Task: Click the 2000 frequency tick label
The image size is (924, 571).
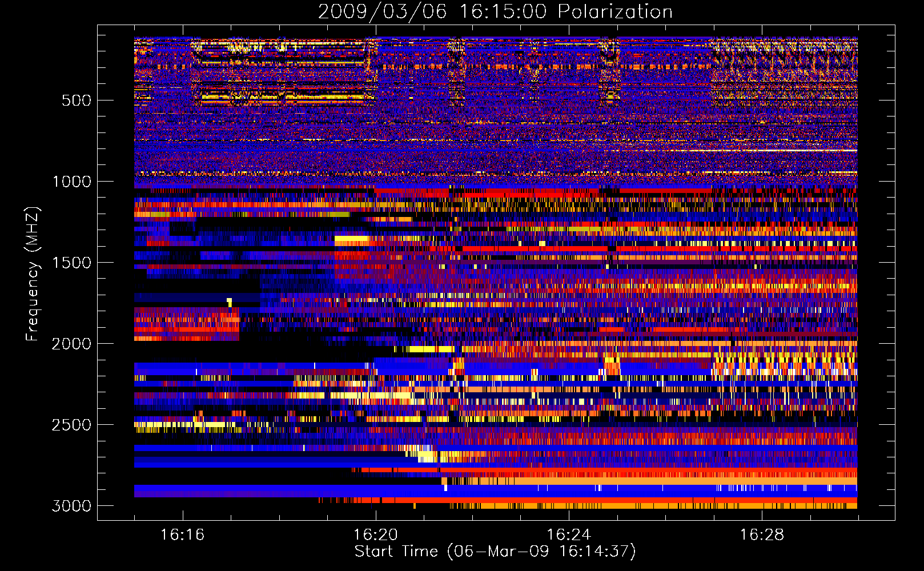Action: coord(71,344)
